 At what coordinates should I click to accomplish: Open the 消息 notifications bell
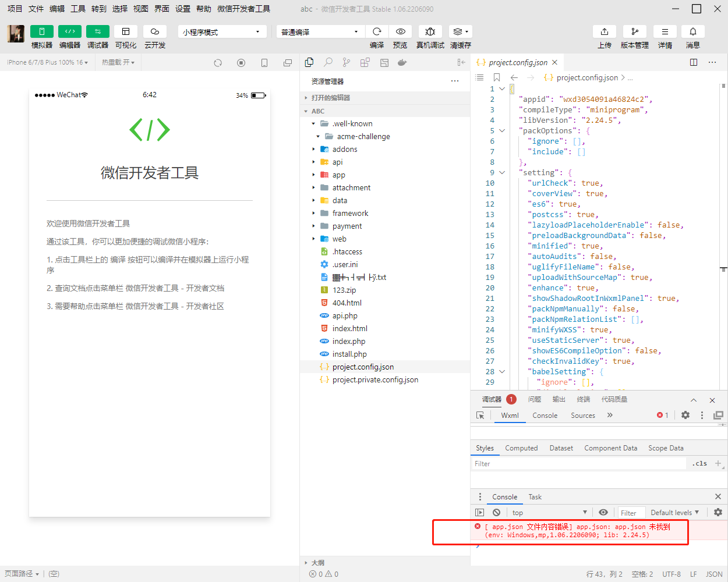point(693,31)
